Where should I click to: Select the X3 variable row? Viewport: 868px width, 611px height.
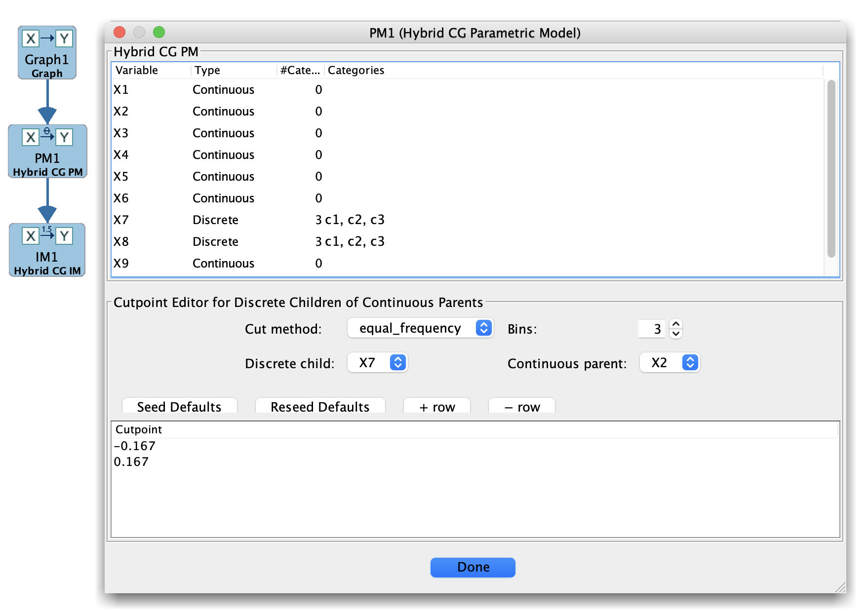point(468,133)
